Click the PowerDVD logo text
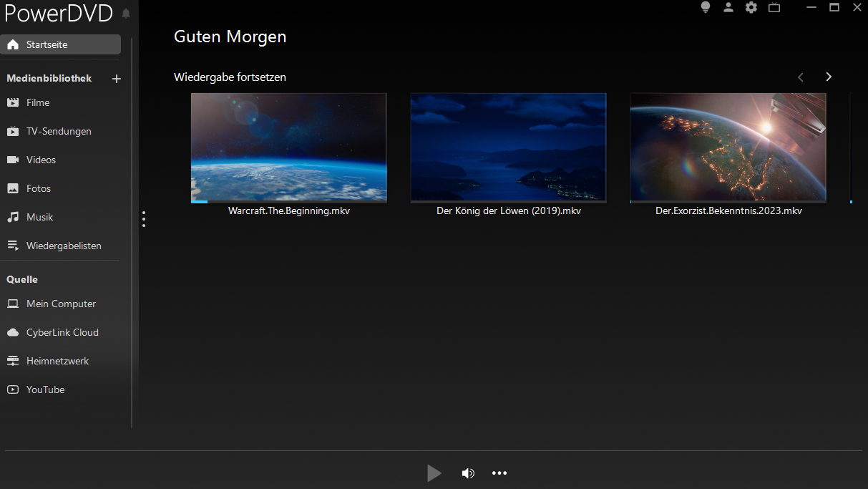The width and height of the screenshot is (868, 489). [59, 13]
